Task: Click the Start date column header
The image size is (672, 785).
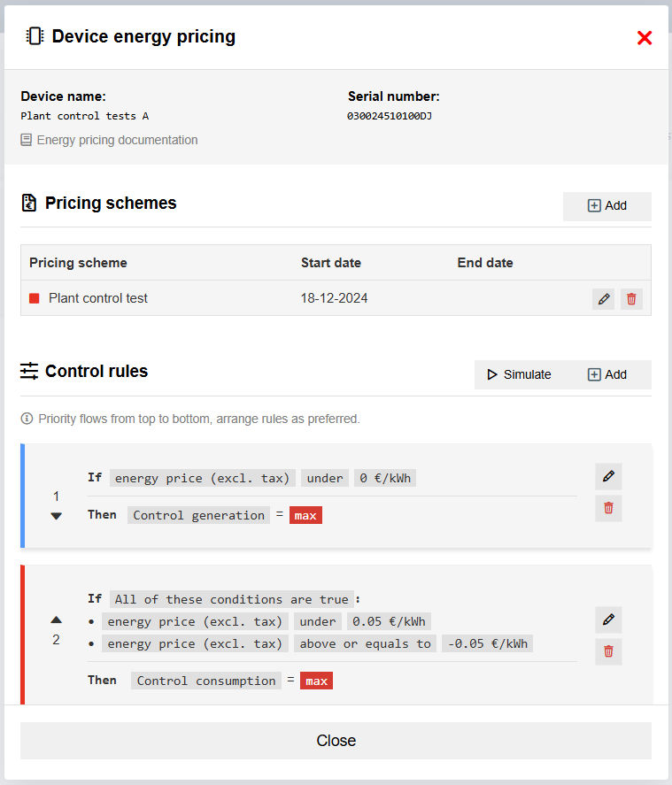Action: [331, 263]
